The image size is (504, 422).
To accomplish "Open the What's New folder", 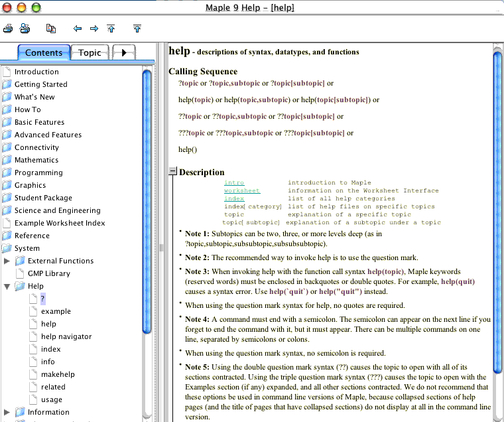I will tap(34, 97).
